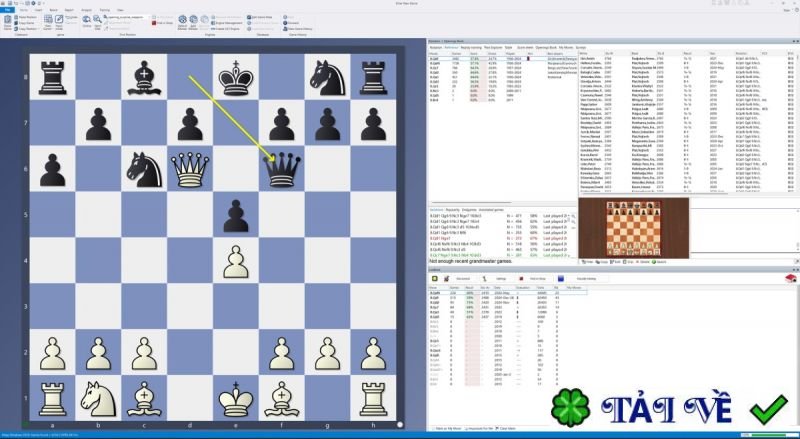
Task: Click Engine Management in the ribbon
Action: 226,23
